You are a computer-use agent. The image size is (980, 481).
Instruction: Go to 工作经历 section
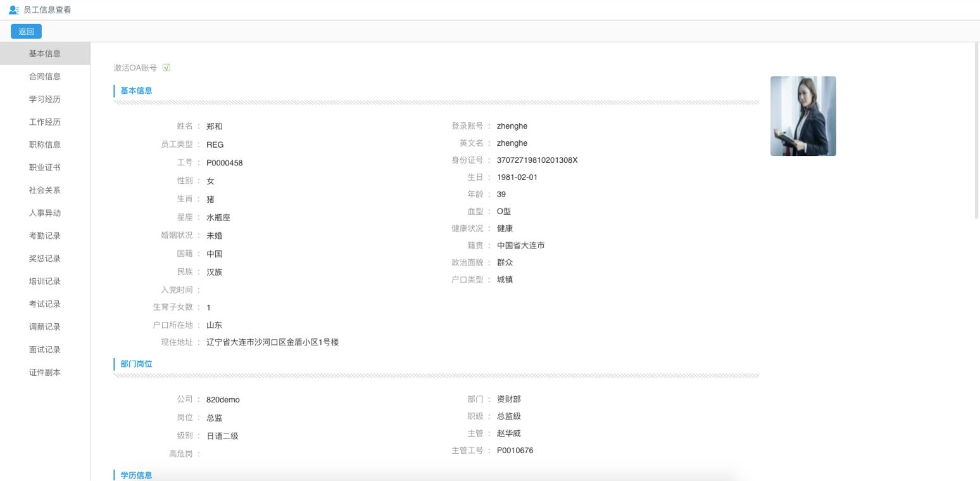pyautogui.click(x=45, y=122)
